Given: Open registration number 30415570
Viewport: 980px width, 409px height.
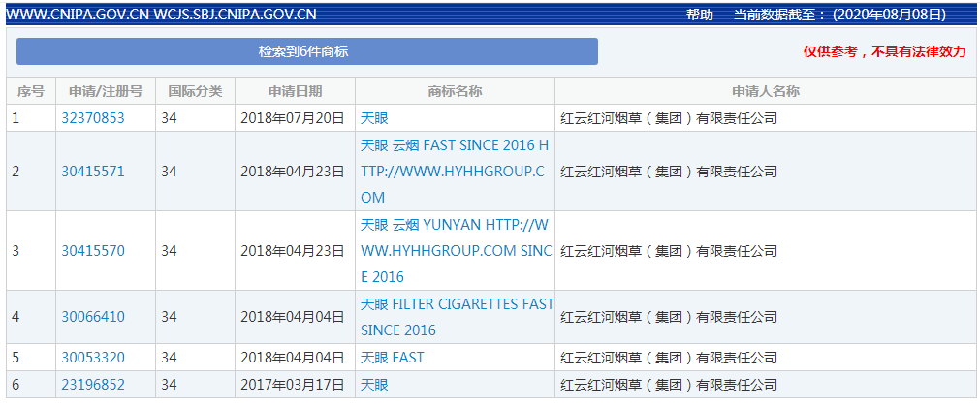Looking at the screenshot, I should [x=93, y=251].
